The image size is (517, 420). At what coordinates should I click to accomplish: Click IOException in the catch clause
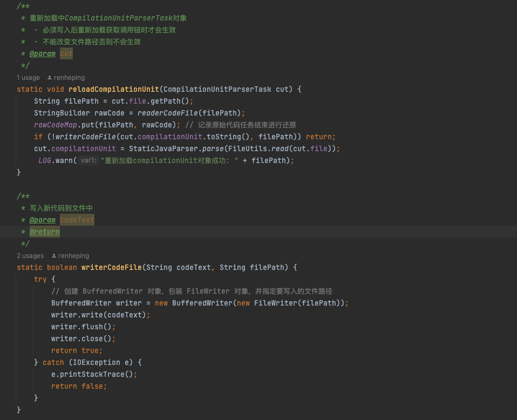point(96,363)
